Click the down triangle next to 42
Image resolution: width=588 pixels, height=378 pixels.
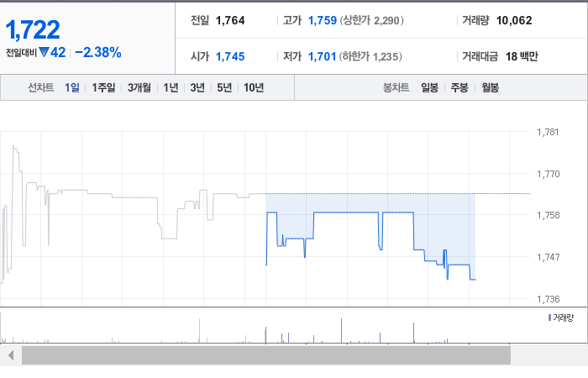tap(44, 52)
